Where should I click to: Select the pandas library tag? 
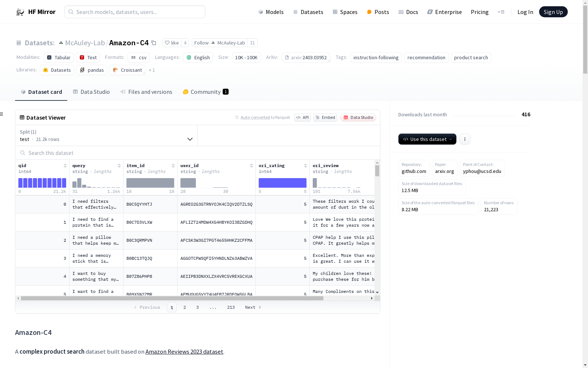(92, 70)
